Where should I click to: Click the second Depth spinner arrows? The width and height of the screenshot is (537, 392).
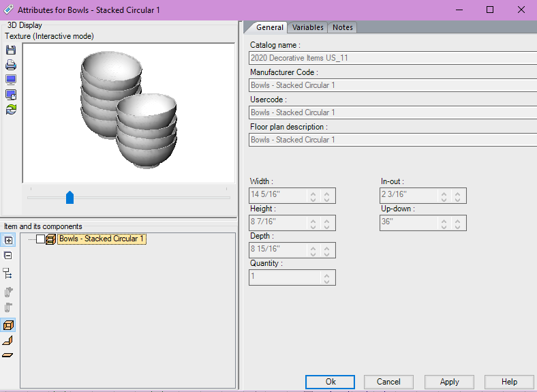(326, 251)
